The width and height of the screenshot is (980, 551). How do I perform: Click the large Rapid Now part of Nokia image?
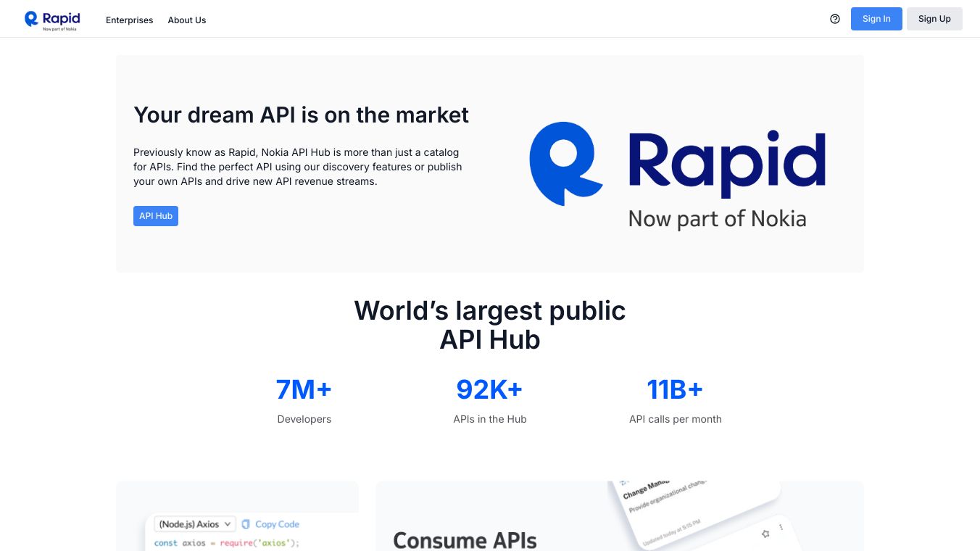click(x=677, y=176)
